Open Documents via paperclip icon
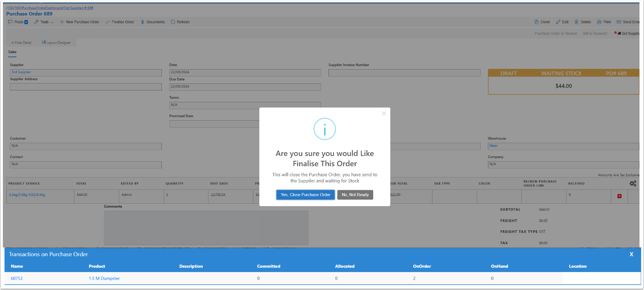 click(x=143, y=22)
